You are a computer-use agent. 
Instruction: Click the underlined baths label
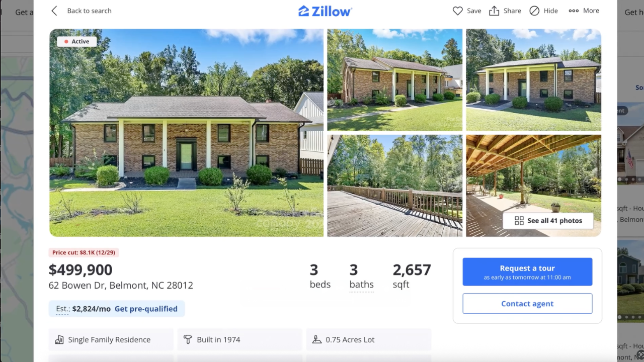[x=361, y=285]
